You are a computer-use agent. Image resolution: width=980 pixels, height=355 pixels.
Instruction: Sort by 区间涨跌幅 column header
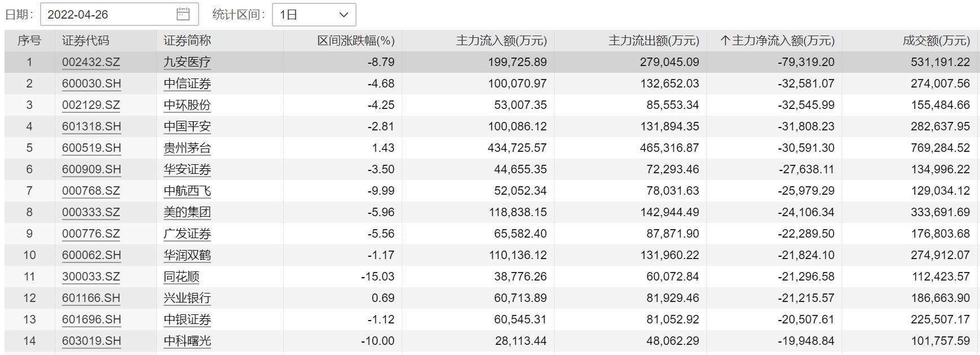(355, 41)
